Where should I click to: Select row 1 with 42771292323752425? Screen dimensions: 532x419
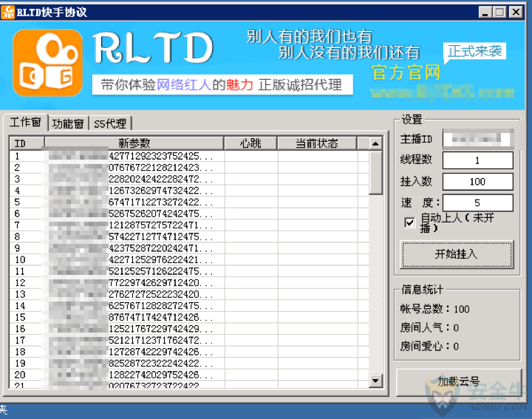click(x=189, y=156)
